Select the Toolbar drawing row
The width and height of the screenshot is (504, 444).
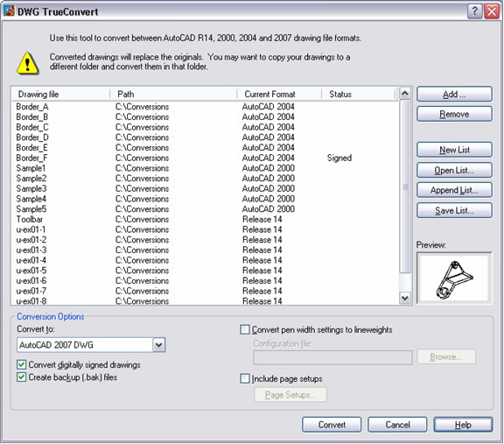click(206, 220)
